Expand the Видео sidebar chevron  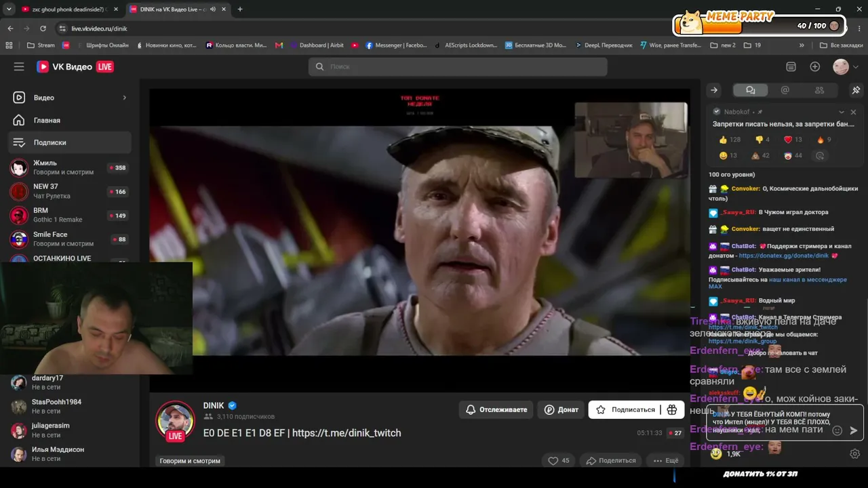[x=124, y=98]
